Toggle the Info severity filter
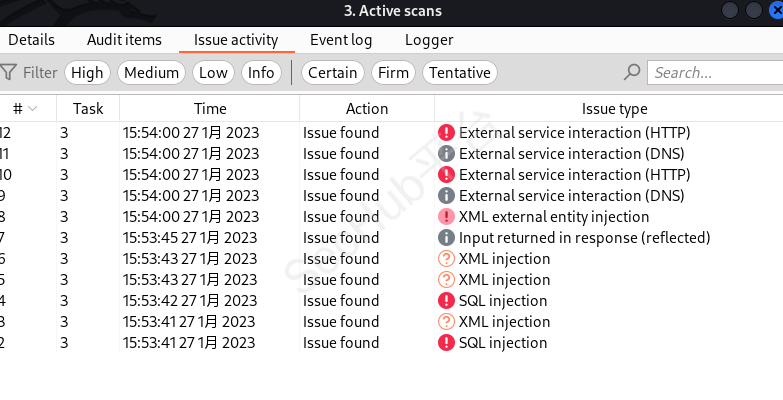This screenshot has height=400, width=783. pos(261,72)
